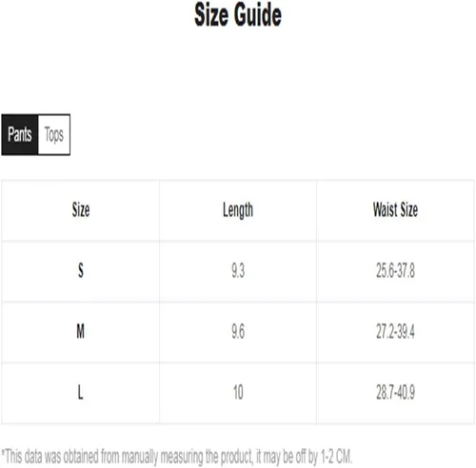Switch to the Tops tab
This screenshot has width=476, height=468.
(54, 135)
